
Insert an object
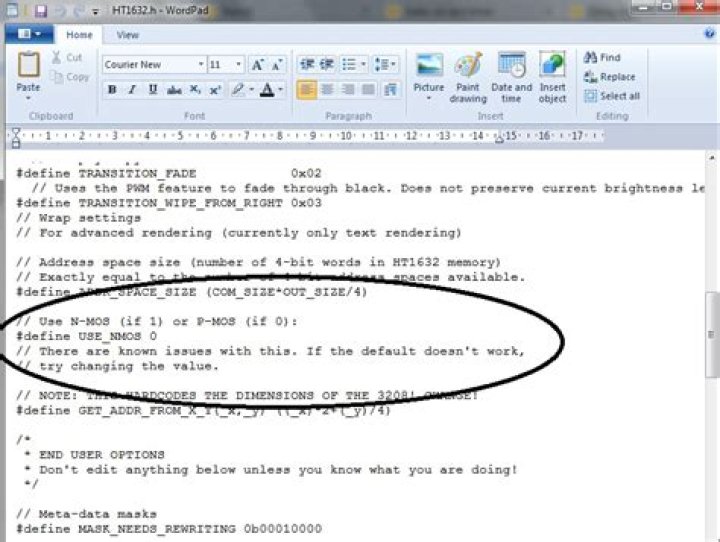pos(552,77)
